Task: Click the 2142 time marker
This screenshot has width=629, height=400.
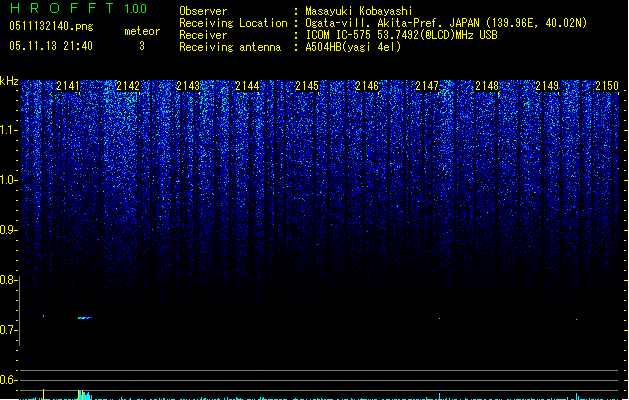Action: 128,86
